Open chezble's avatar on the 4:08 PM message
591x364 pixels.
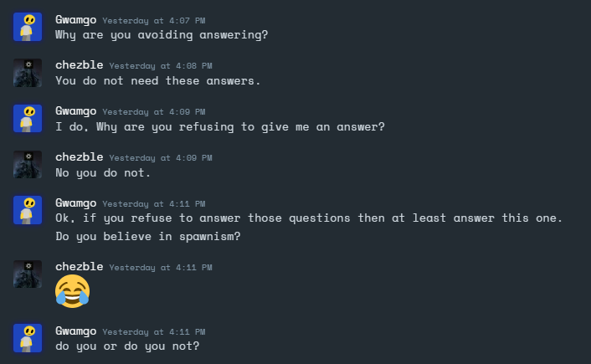(28, 73)
